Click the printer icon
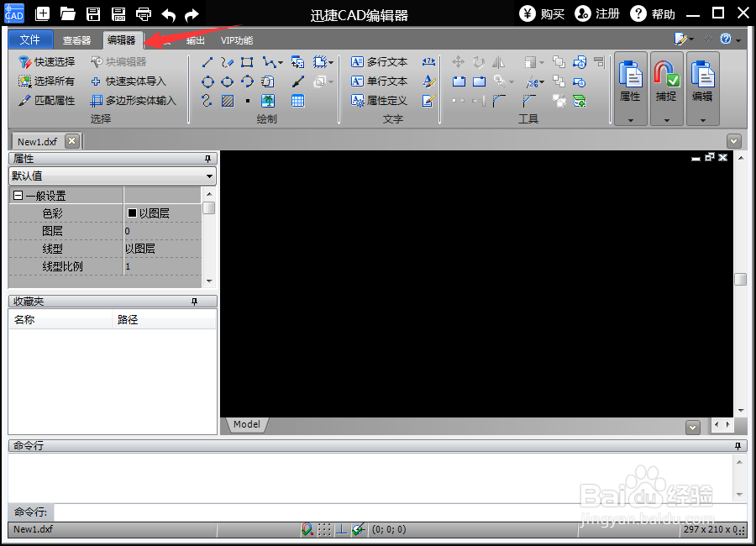The image size is (756, 546). 144,14
